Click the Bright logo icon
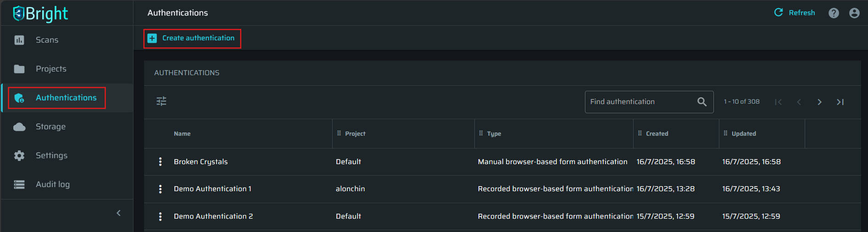 tap(18, 13)
